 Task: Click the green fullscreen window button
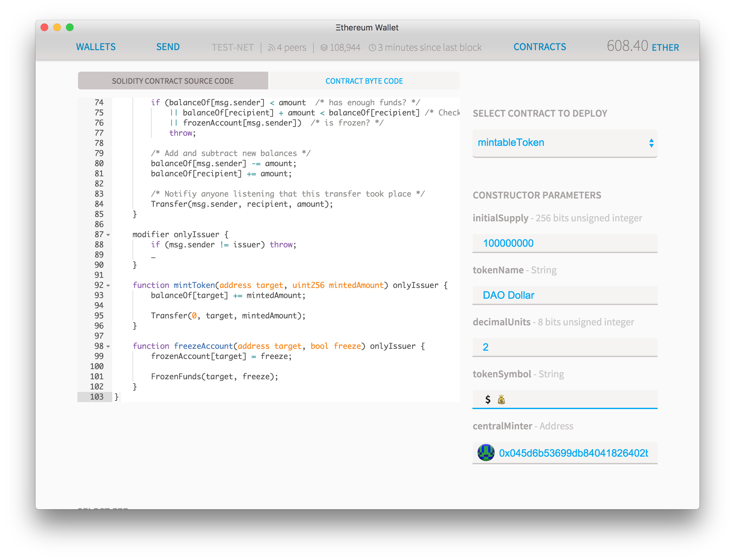pyautogui.click(x=70, y=27)
